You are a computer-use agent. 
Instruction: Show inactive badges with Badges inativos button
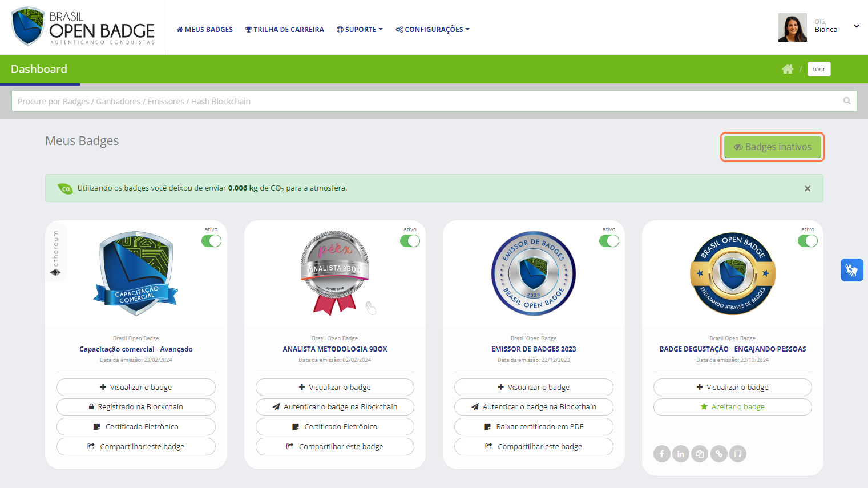click(772, 147)
